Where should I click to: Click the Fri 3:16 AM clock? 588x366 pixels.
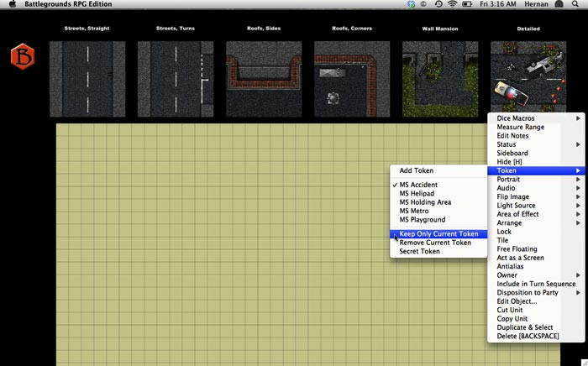pos(498,4)
